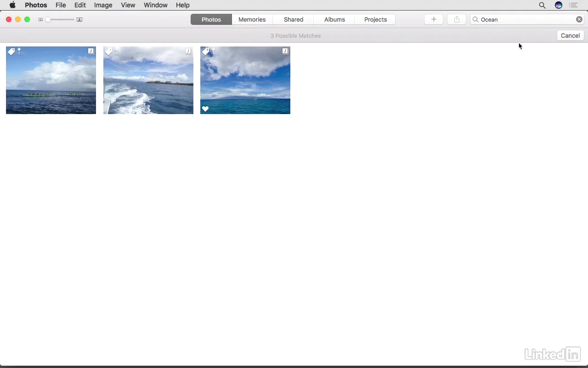Open Spotlight search in menu bar
The image size is (588, 368).
click(x=542, y=5)
